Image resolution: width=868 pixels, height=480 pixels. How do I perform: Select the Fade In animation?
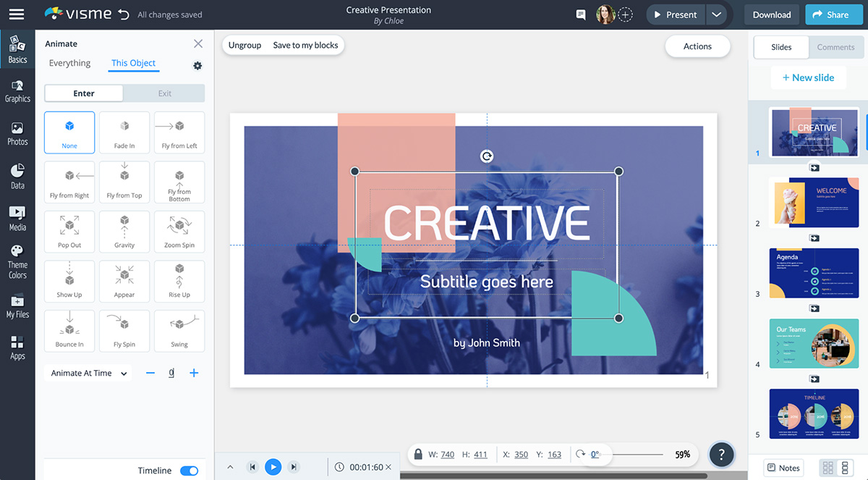pyautogui.click(x=124, y=132)
